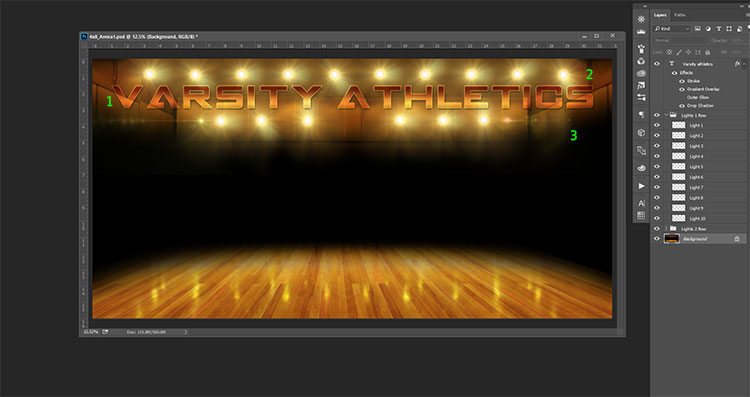Select the Outer Glow effect entry

coord(698,98)
